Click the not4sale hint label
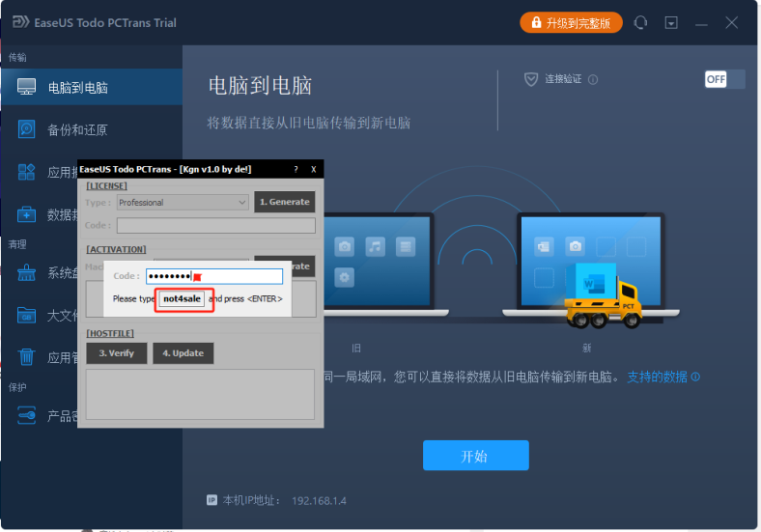This screenshot has width=761, height=532. pos(182,298)
